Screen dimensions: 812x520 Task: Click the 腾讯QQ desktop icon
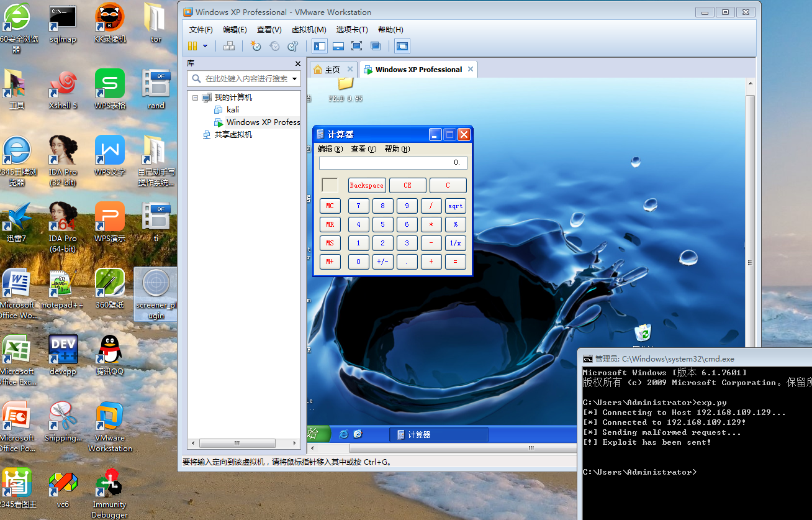tap(110, 355)
